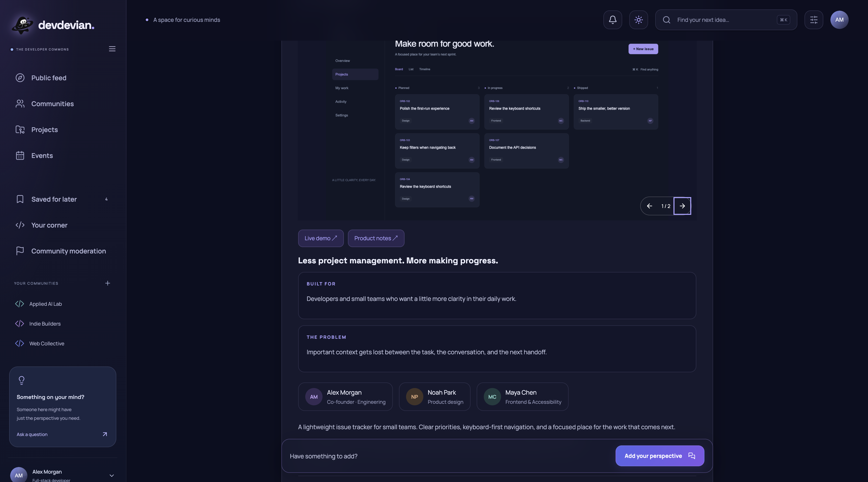Screen dimensions: 868x482
Task: Open the Public feed compass icon
Action: point(20,78)
